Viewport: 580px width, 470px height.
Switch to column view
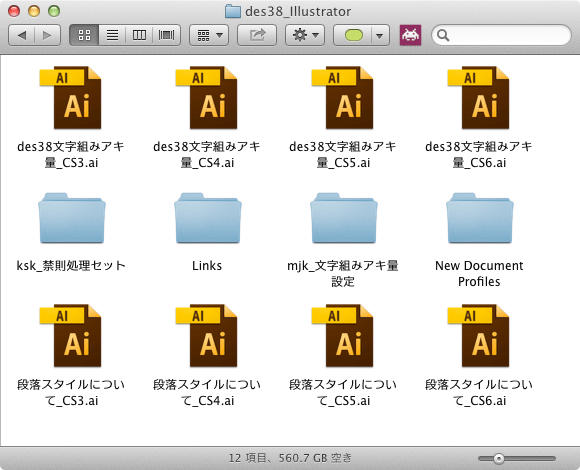tap(139, 35)
